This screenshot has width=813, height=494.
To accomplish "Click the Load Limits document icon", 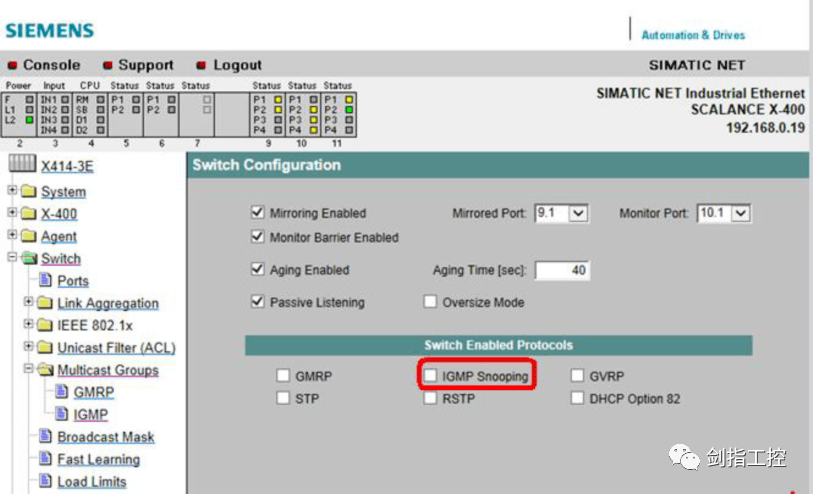I will [x=46, y=481].
